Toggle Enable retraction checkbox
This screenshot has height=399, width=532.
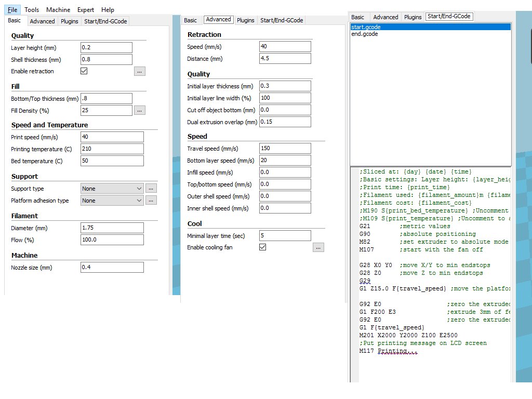pyautogui.click(x=84, y=71)
